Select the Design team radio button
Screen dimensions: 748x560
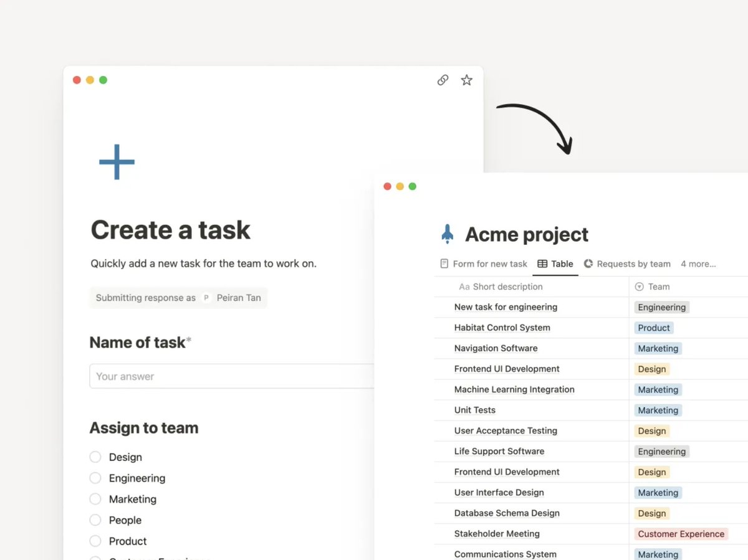(x=95, y=457)
